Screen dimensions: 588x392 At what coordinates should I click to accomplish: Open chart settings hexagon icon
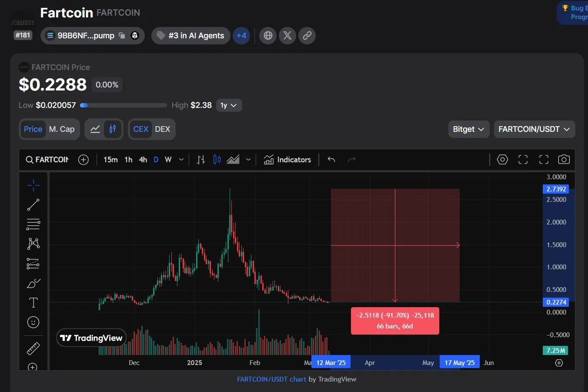[x=502, y=160]
